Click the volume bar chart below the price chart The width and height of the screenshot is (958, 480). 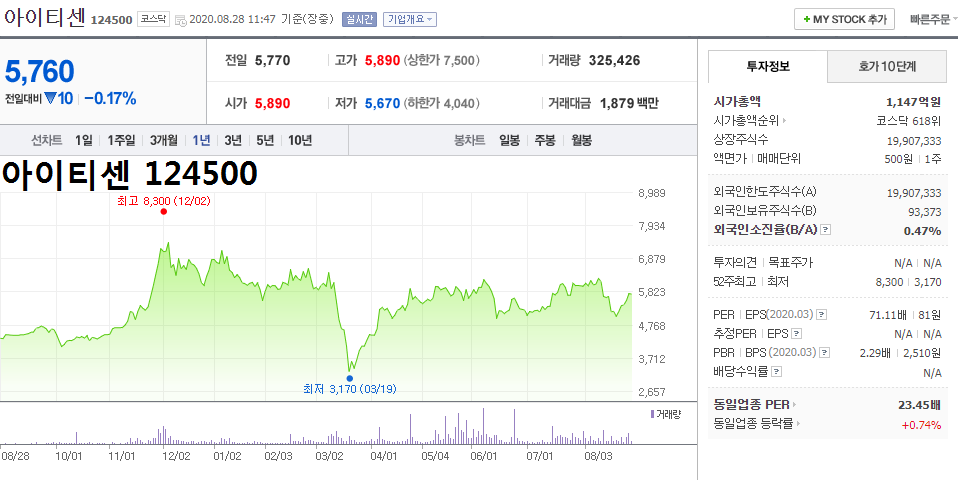point(316,426)
